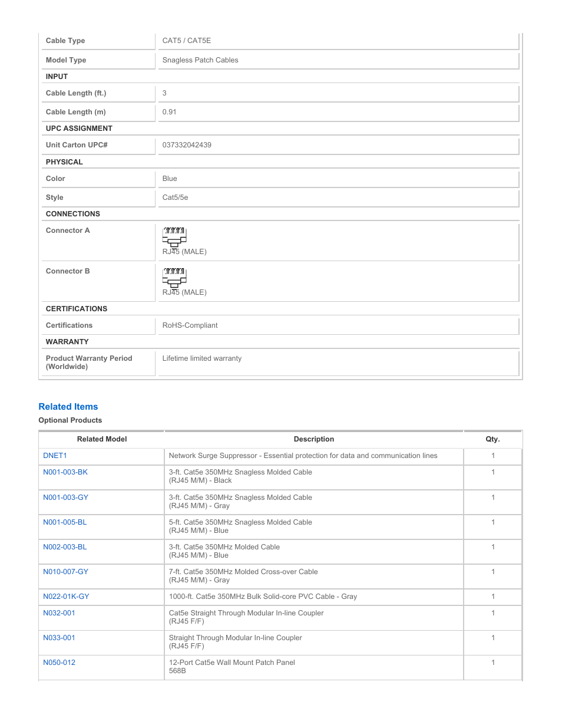This screenshot has height=728, width=562.
Task: Select the Color value Blue
Action: 170,179
